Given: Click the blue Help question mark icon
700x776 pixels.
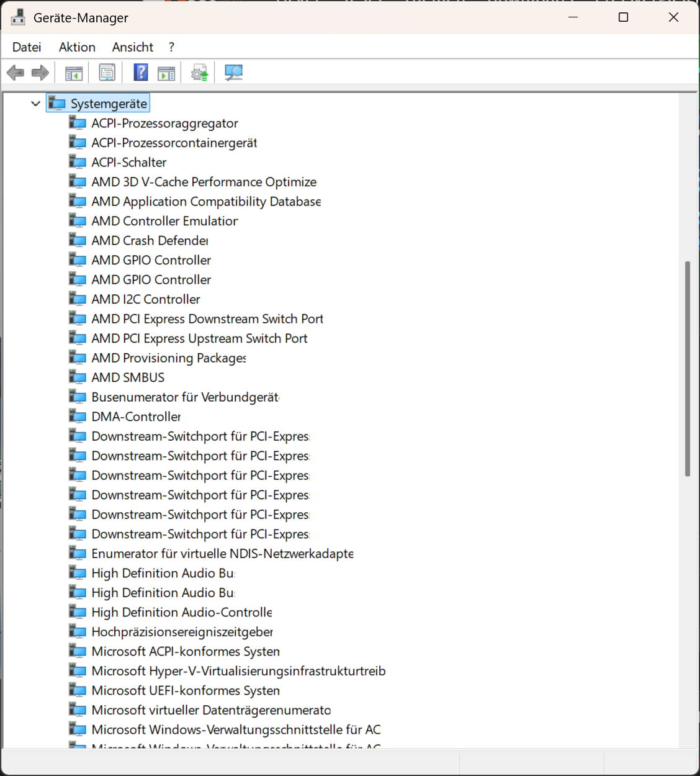Looking at the screenshot, I should [141, 73].
